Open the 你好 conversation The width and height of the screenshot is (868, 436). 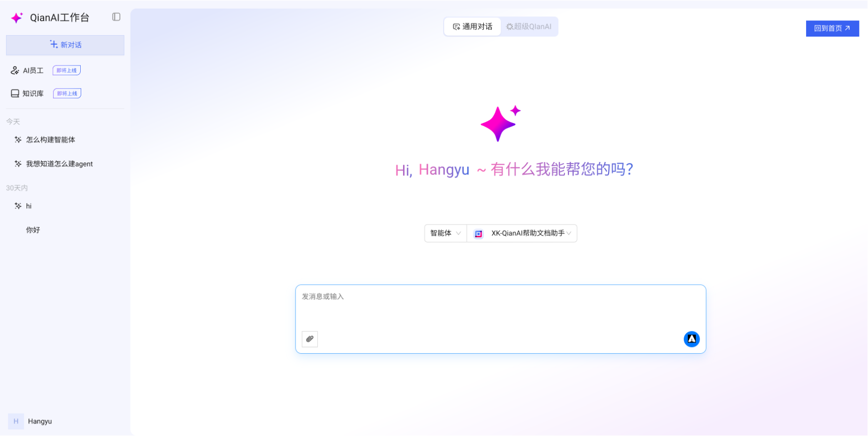pos(33,230)
